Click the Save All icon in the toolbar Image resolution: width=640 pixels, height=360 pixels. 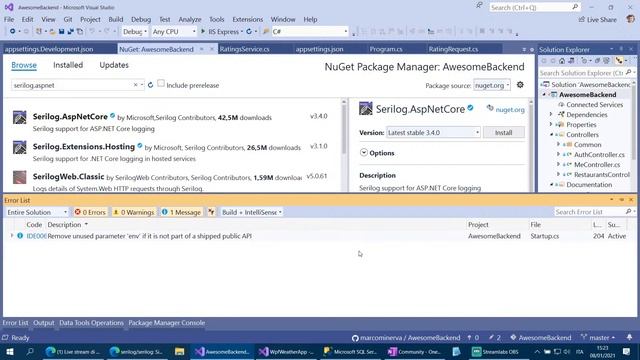[70, 31]
